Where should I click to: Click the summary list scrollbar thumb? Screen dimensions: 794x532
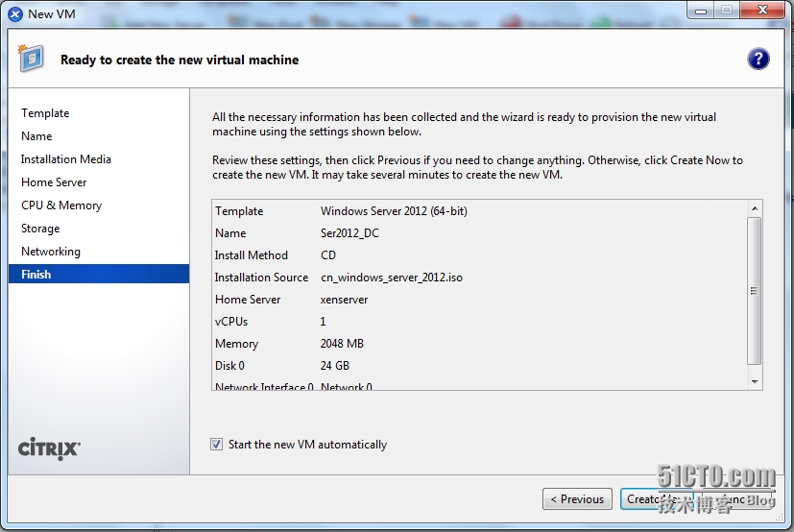[755, 290]
